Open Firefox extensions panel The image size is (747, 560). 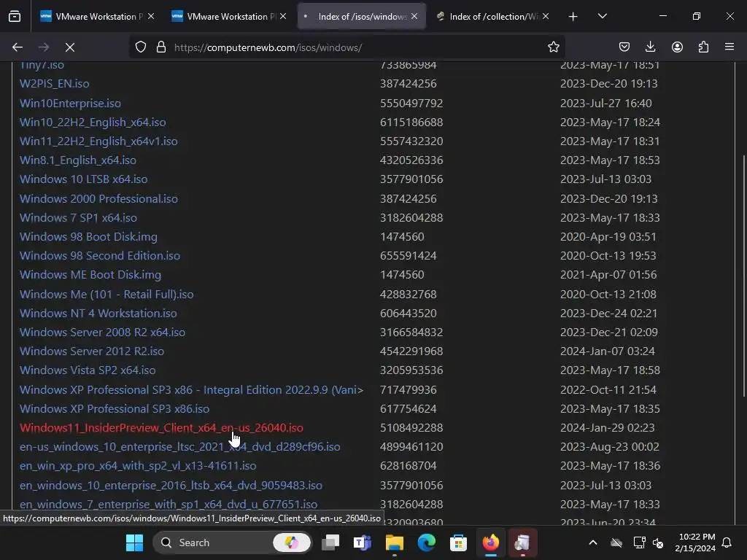[x=703, y=47]
